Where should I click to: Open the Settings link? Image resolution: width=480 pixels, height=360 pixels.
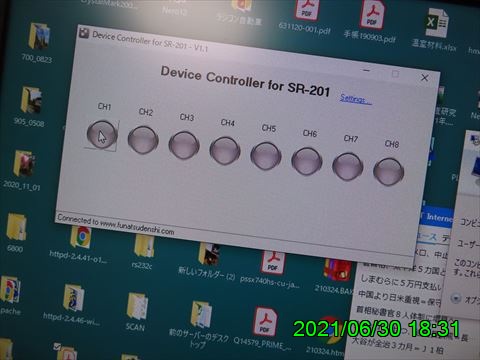coord(355,99)
